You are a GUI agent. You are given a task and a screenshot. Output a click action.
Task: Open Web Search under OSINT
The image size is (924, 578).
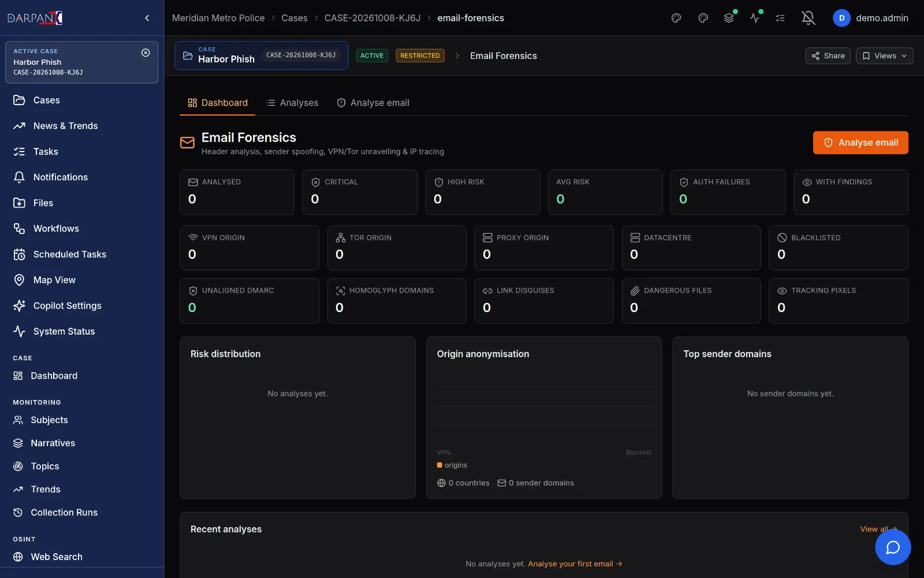[x=82, y=557]
